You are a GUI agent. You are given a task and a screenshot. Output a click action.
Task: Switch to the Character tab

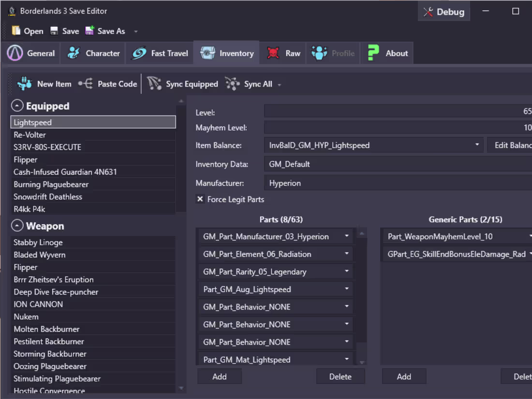[93, 53]
